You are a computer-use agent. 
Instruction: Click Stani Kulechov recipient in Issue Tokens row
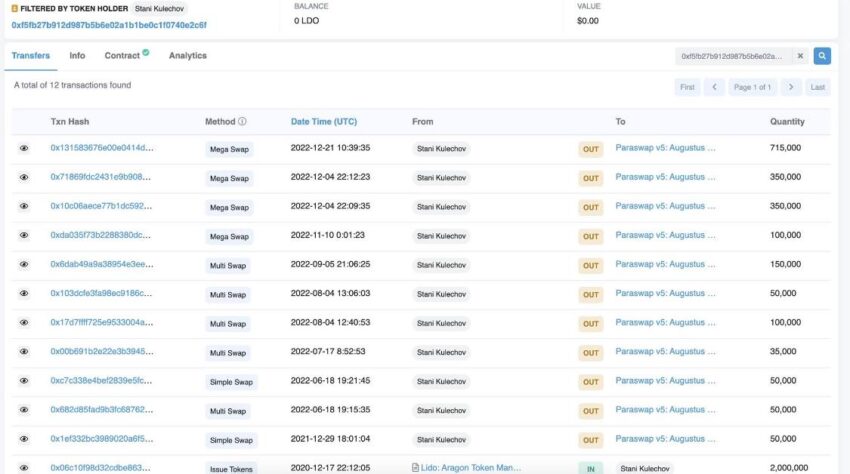[645, 469]
